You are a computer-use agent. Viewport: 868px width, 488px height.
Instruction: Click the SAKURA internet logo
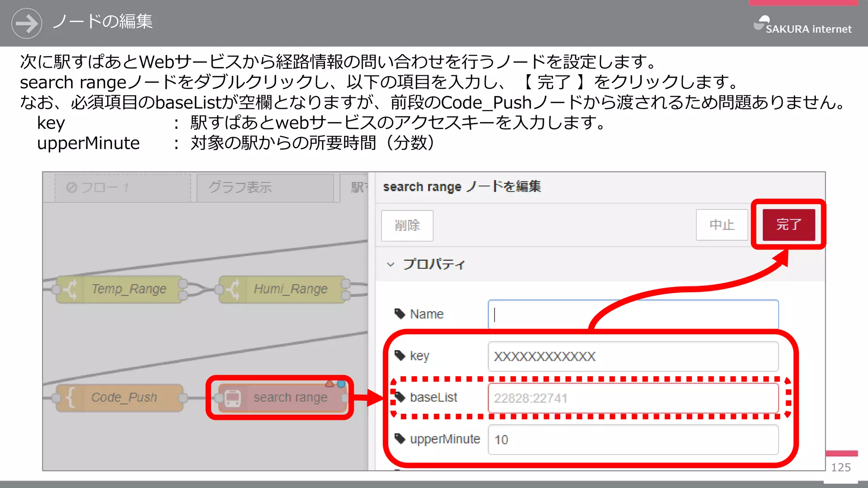click(x=802, y=25)
